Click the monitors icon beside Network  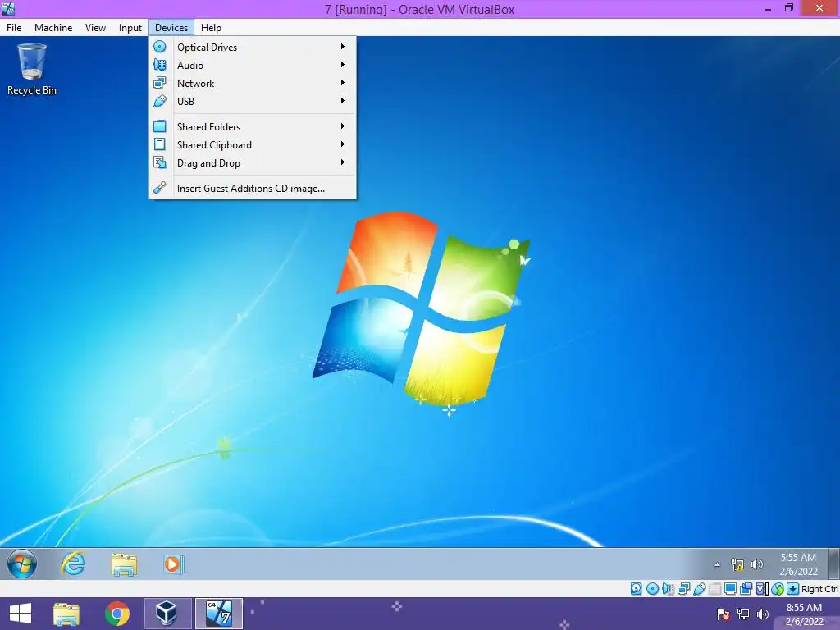[160, 83]
